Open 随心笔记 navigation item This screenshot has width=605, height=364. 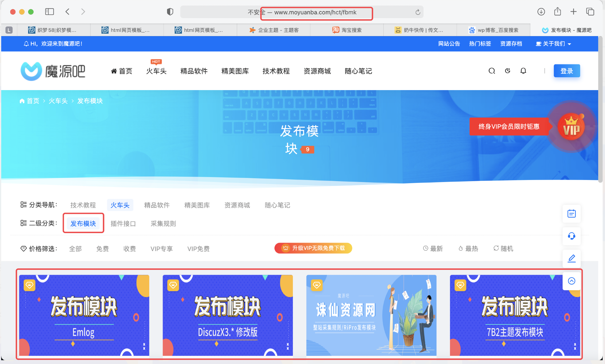358,71
